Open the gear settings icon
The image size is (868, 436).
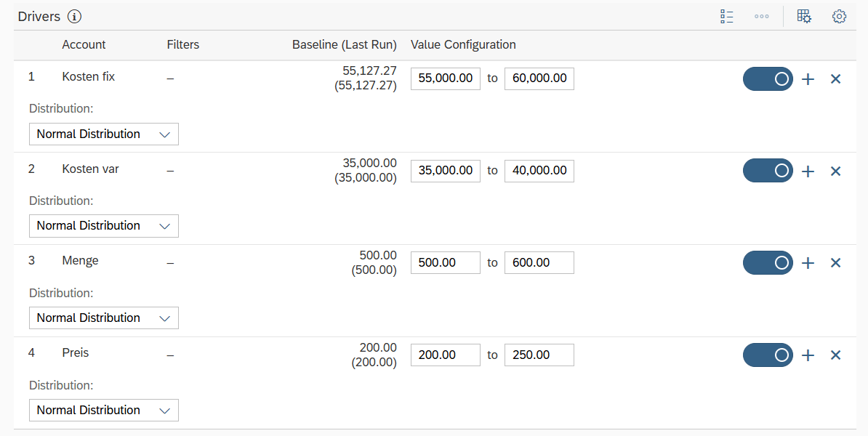[839, 16]
